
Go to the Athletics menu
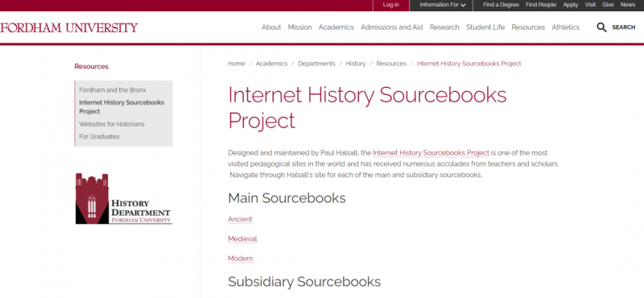566,27
